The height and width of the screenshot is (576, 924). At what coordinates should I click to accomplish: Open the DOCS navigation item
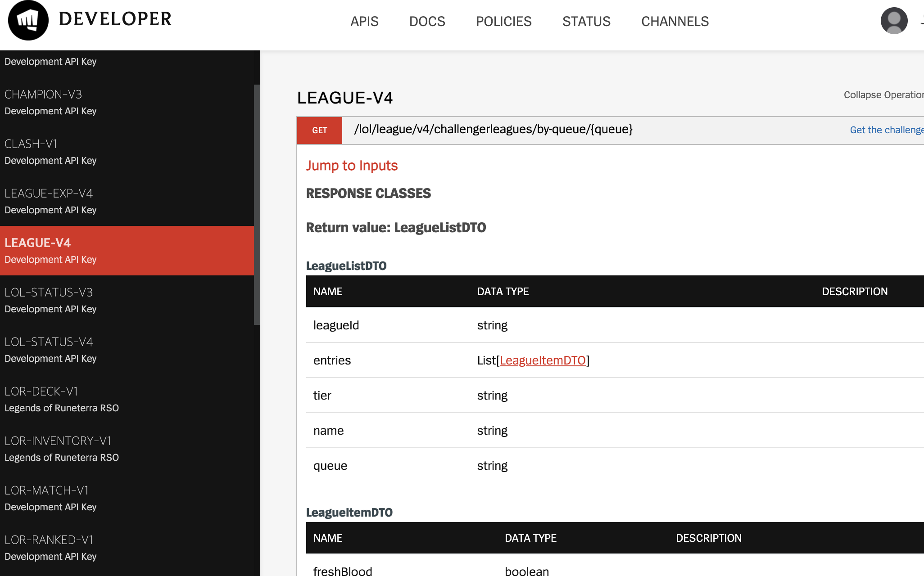pyautogui.click(x=427, y=21)
